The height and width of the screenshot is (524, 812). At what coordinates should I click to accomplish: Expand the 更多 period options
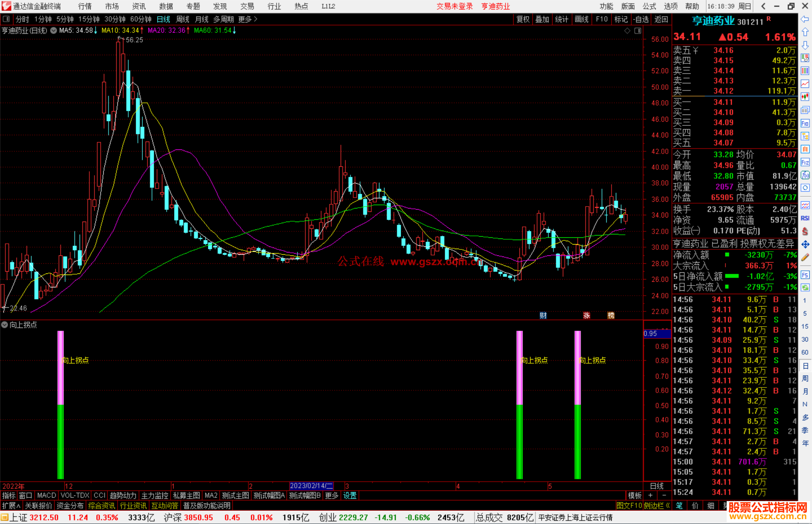coord(248,19)
